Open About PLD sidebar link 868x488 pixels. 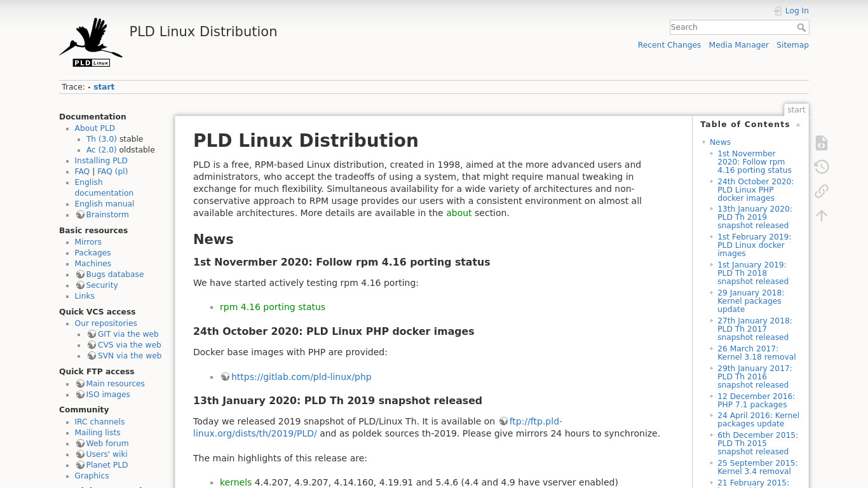point(95,128)
